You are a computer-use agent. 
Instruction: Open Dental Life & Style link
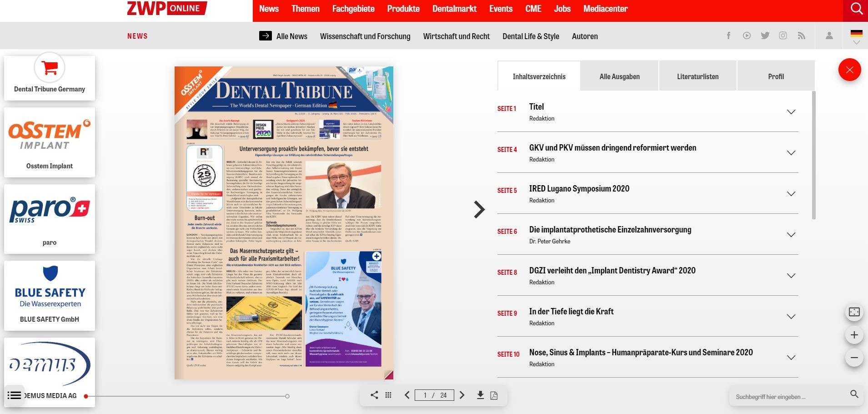click(531, 36)
